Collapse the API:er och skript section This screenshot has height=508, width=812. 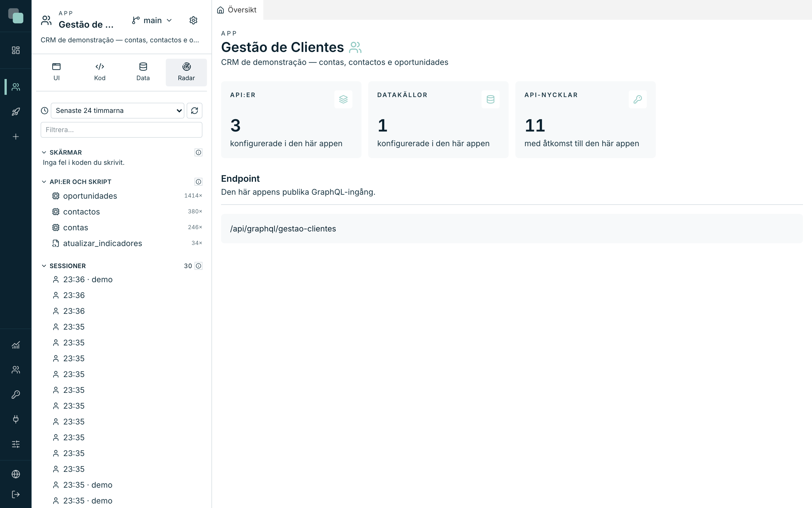point(44,182)
